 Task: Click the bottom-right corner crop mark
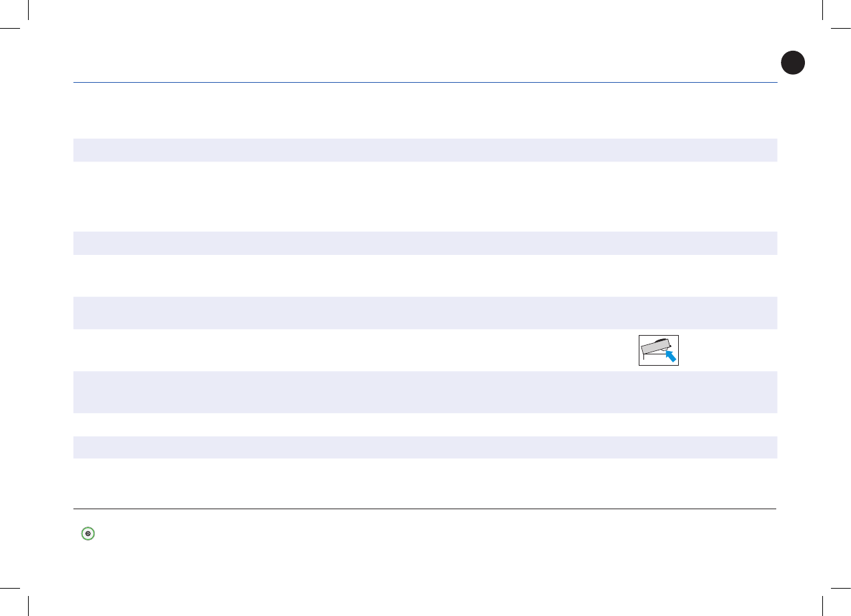836,601
